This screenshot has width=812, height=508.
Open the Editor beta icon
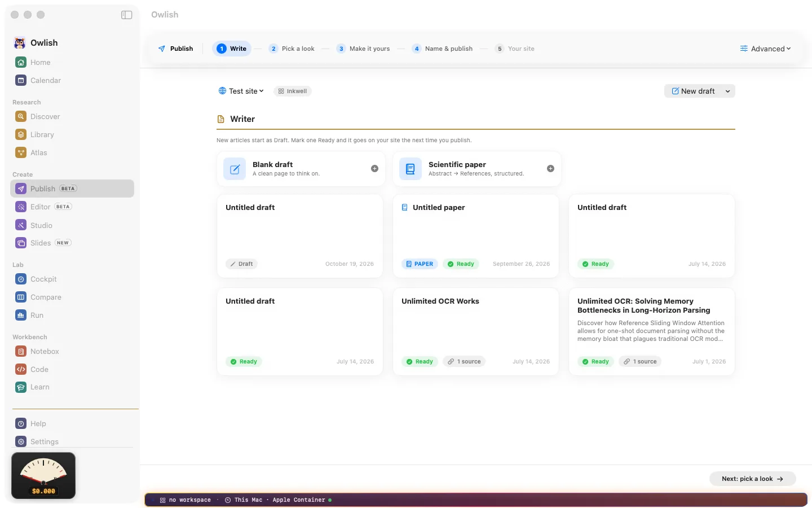21,207
